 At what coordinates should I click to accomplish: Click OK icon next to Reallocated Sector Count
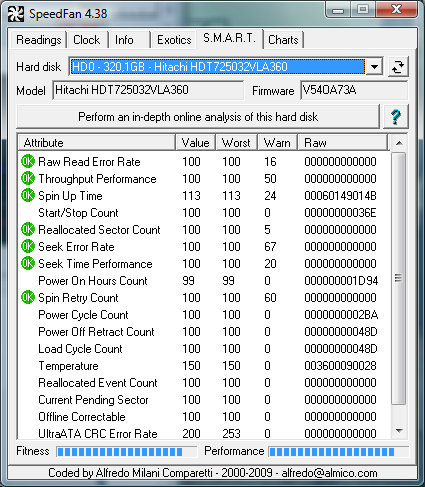click(x=28, y=230)
